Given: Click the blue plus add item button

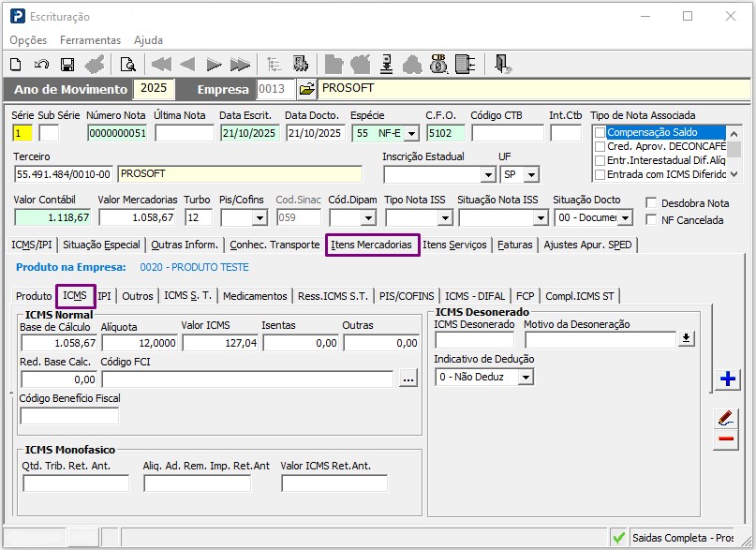Looking at the screenshot, I should (x=727, y=379).
